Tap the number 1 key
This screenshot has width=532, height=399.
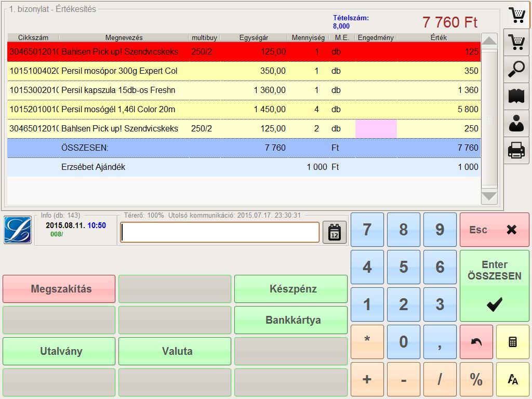(x=367, y=304)
